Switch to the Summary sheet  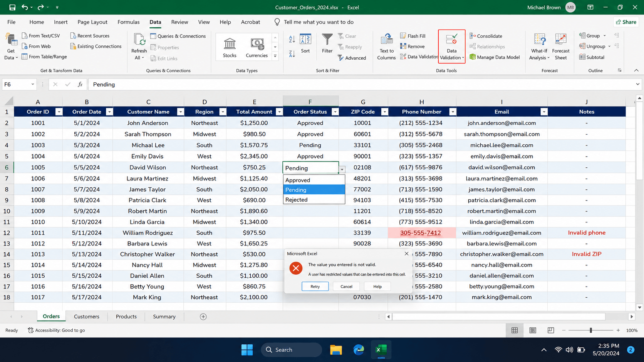tap(164, 317)
